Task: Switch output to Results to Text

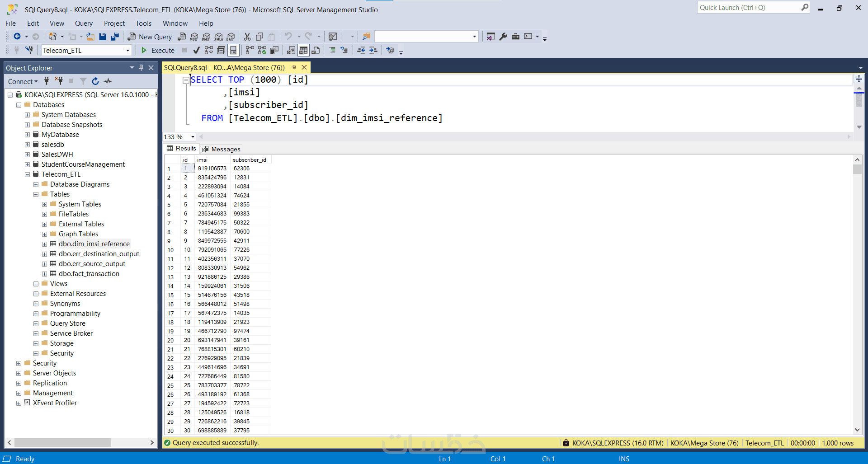Action: tap(291, 50)
